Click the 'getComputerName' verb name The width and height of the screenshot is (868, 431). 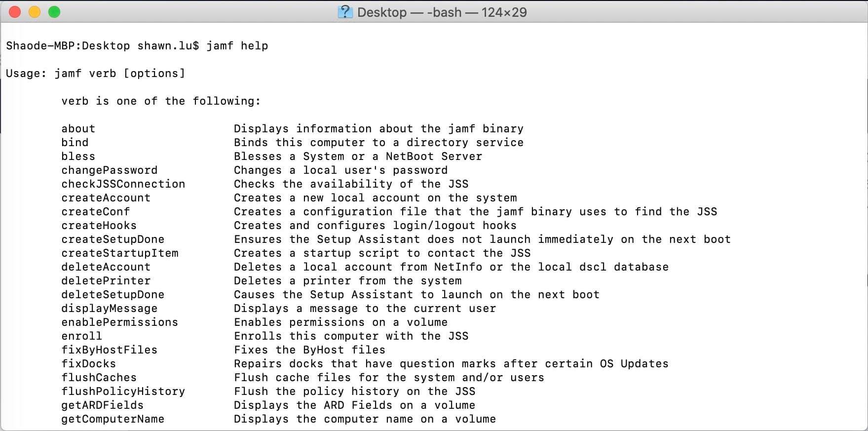(113, 419)
